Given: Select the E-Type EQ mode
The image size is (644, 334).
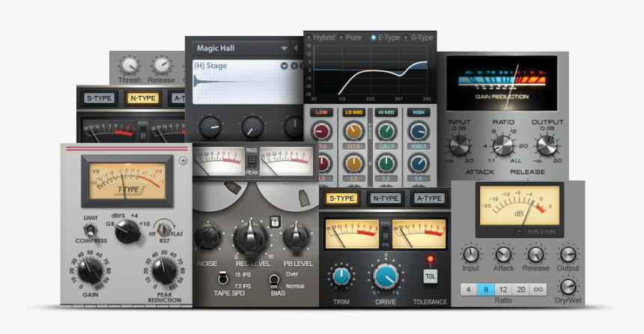Looking at the screenshot, I should [385, 37].
